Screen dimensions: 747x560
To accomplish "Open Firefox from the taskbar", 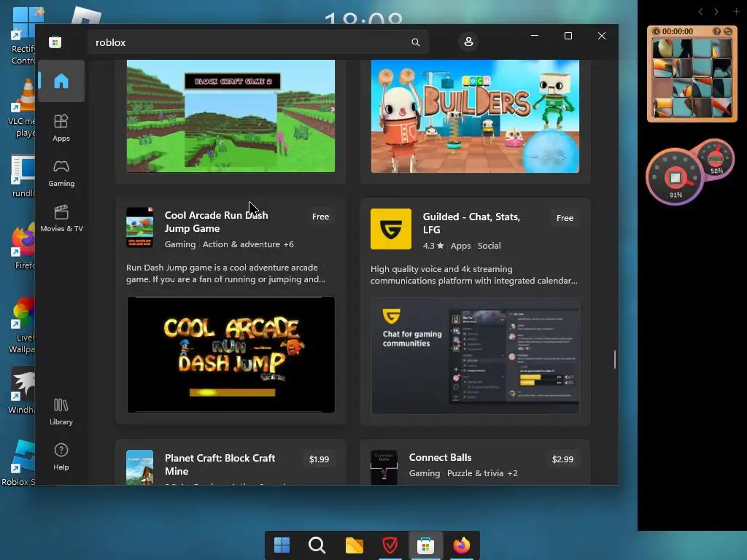I will (x=461, y=545).
